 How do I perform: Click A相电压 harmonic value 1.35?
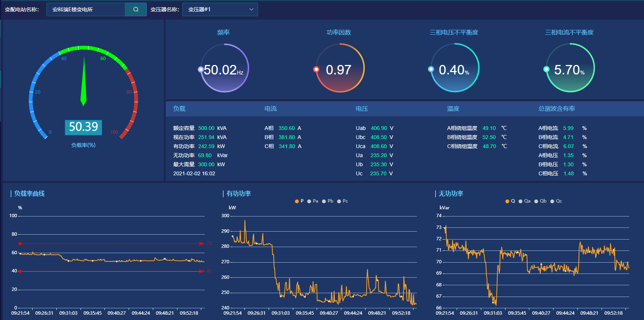click(x=568, y=156)
